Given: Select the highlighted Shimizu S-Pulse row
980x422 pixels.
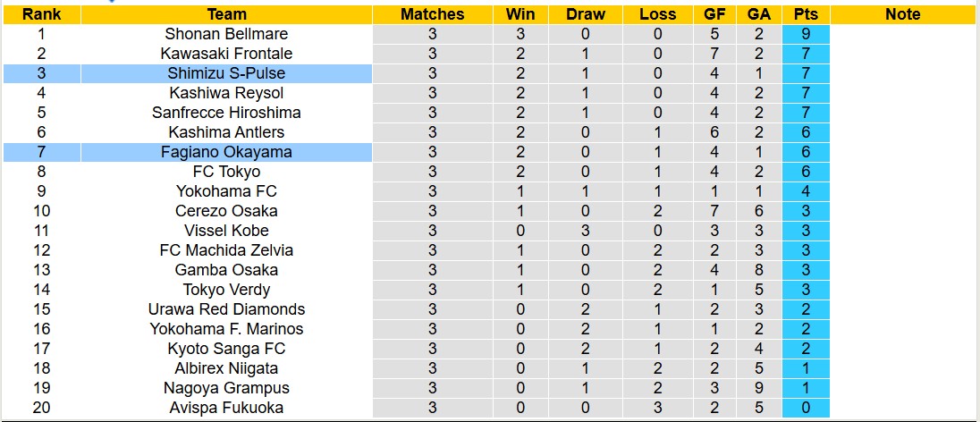Looking at the screenshot, I should (226, 73).
